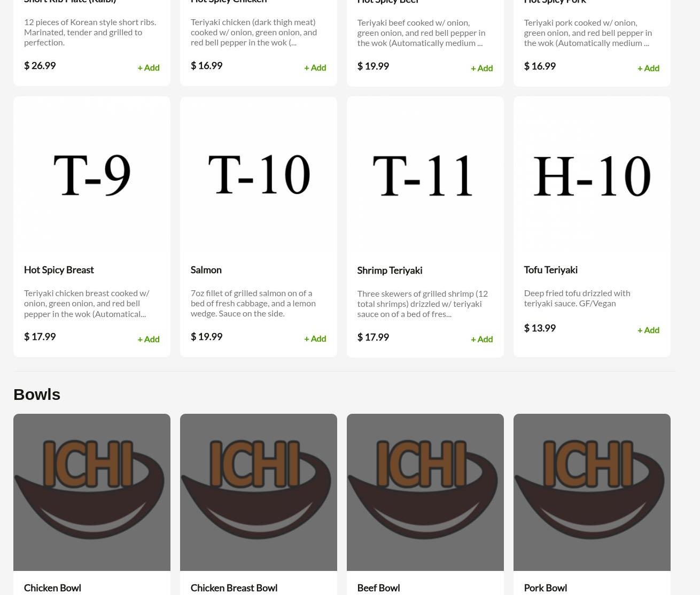Select the Chicken Bowl logo image
The image size is (700, 595).
click(92, 492)
